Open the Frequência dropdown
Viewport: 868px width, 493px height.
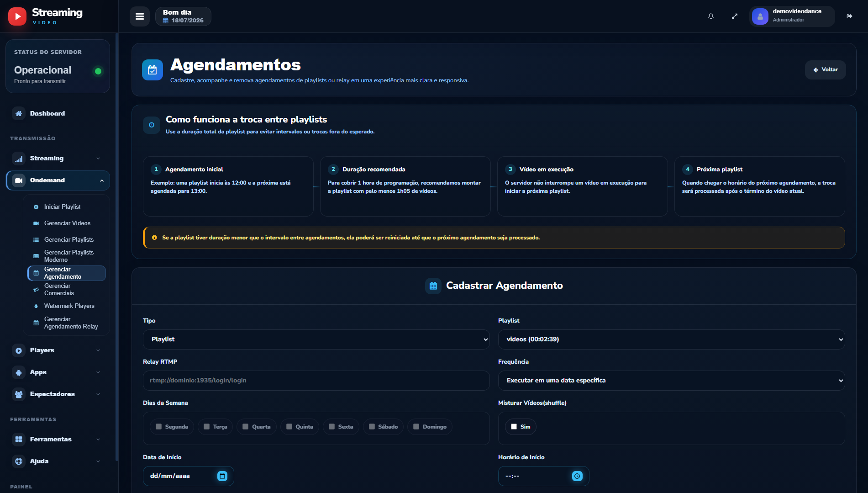point(671,381)
